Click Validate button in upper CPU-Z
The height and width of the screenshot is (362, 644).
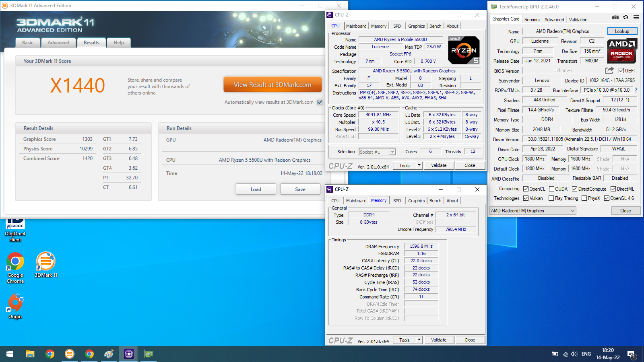pyautogui.click(x=439, y=165)
